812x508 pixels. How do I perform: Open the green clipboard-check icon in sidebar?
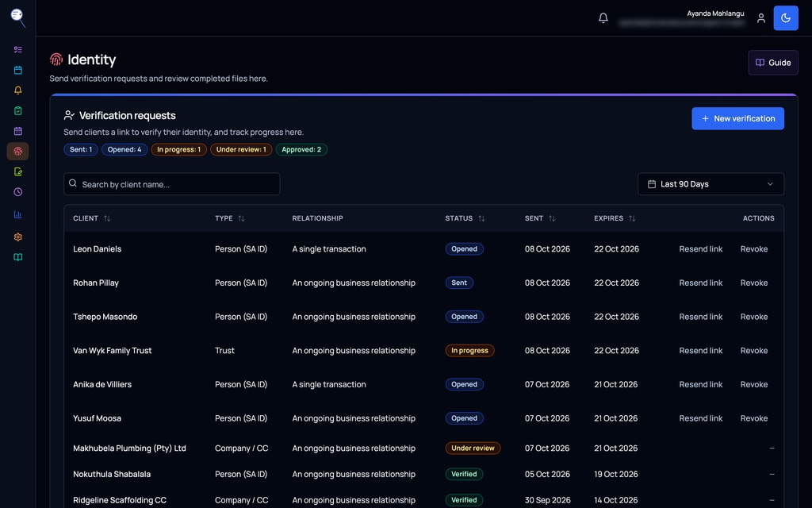pos(17,110)
